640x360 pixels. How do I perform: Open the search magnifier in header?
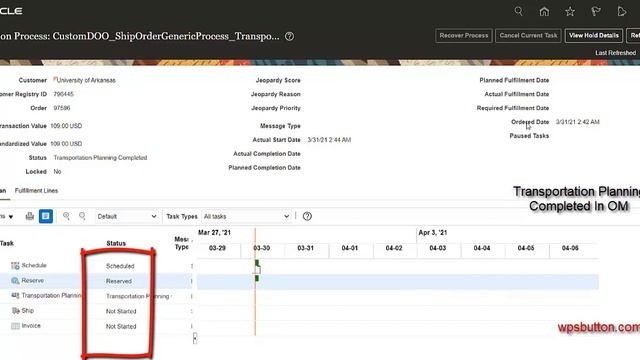coord(518,11)
